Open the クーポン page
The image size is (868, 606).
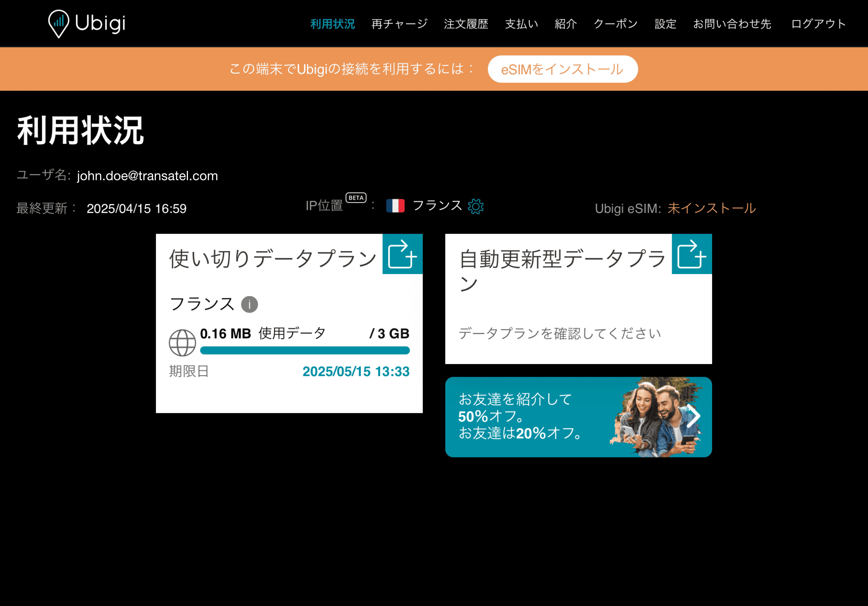[x=616, y=24]
